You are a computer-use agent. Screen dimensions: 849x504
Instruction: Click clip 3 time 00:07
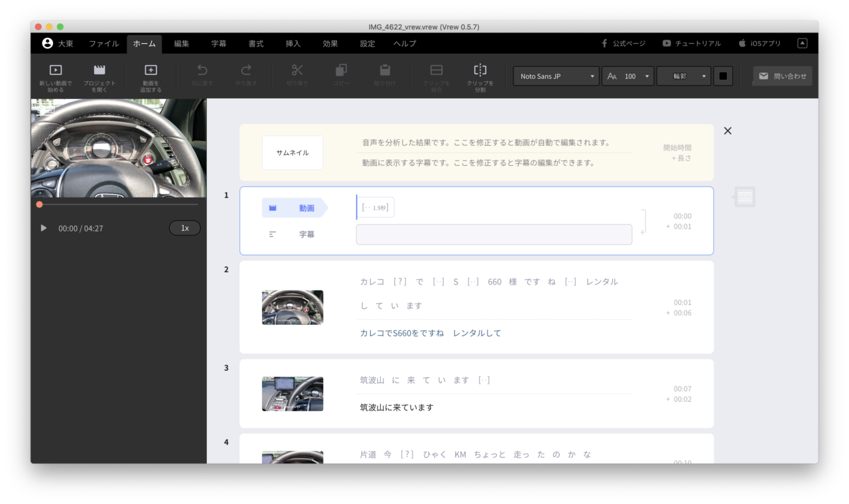click(683, 389)
